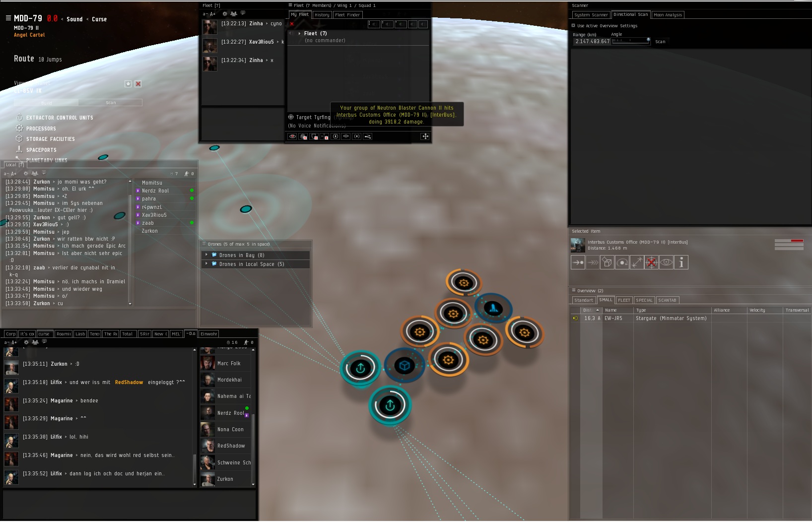This screenshot has height=522, width=812.
Task: Open the Einwohr chat channel tab
Action: pos(209,334)
